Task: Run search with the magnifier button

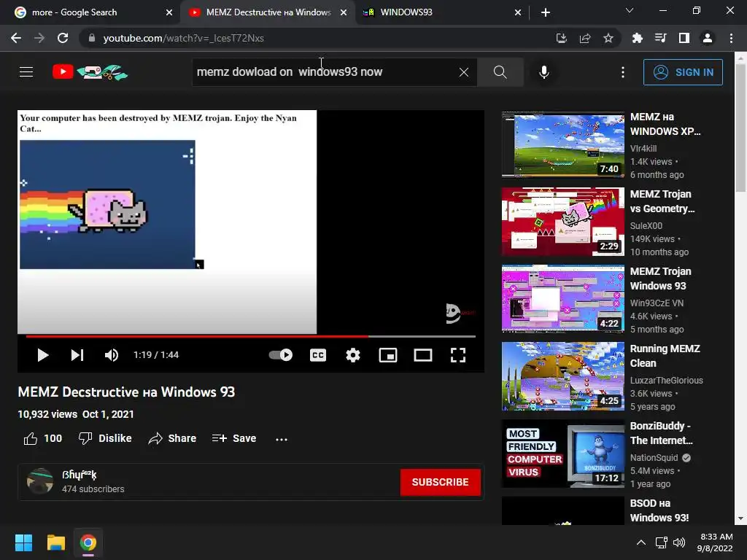Action: (x=500, y=72)
